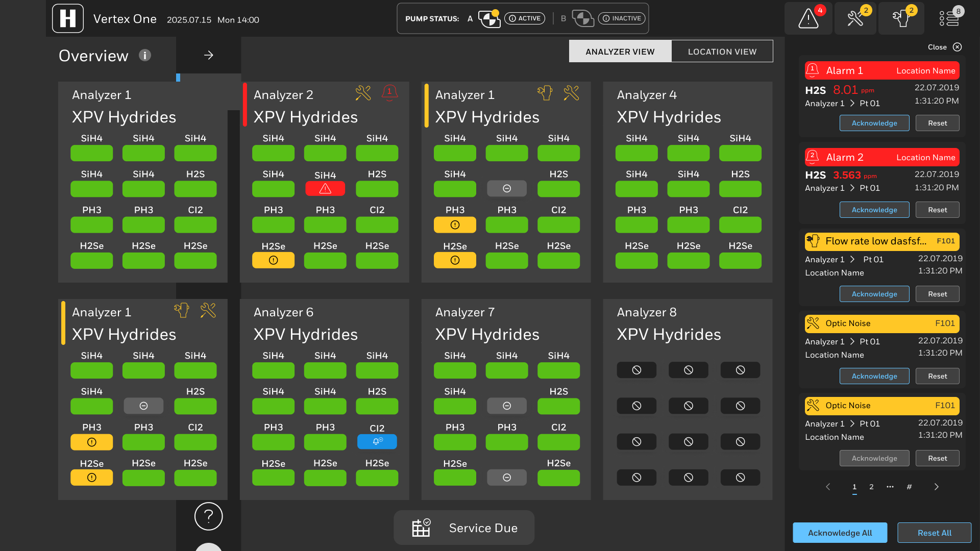
Task: Click the Honeywell H logo
Action: (68, 19)
